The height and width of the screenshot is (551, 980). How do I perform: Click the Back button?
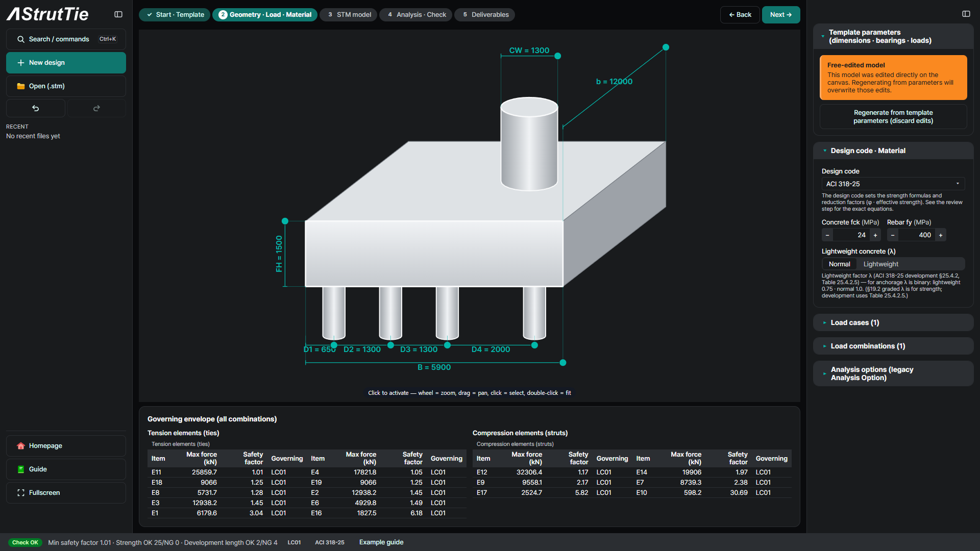pos(740,15)
